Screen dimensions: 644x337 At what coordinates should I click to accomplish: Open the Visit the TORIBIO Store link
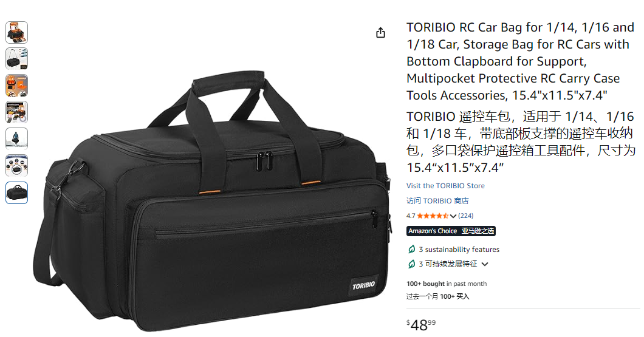click(445, 186)
